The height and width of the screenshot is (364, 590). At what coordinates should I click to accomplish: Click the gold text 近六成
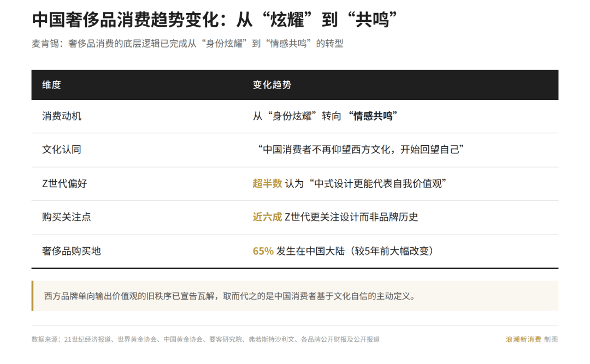coord(267,217)
